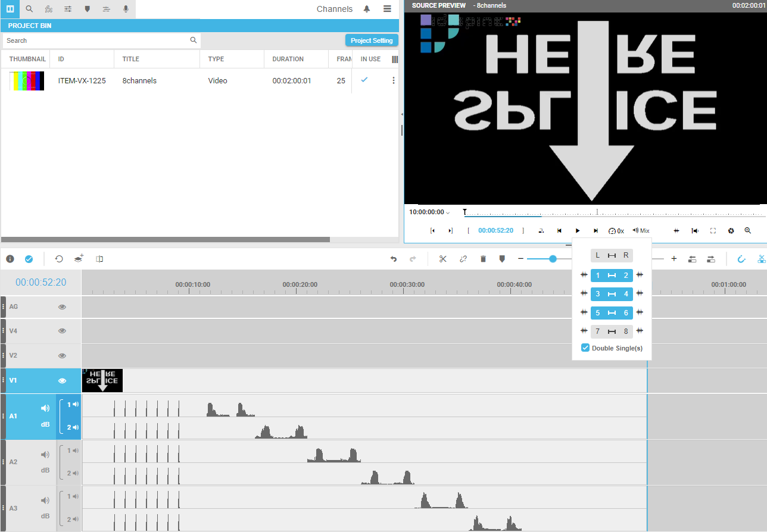The height and width of the screenshot is (532, 767).
Task: Hide the V1 track with its eye icon
Action: click(x=62, y=381)
